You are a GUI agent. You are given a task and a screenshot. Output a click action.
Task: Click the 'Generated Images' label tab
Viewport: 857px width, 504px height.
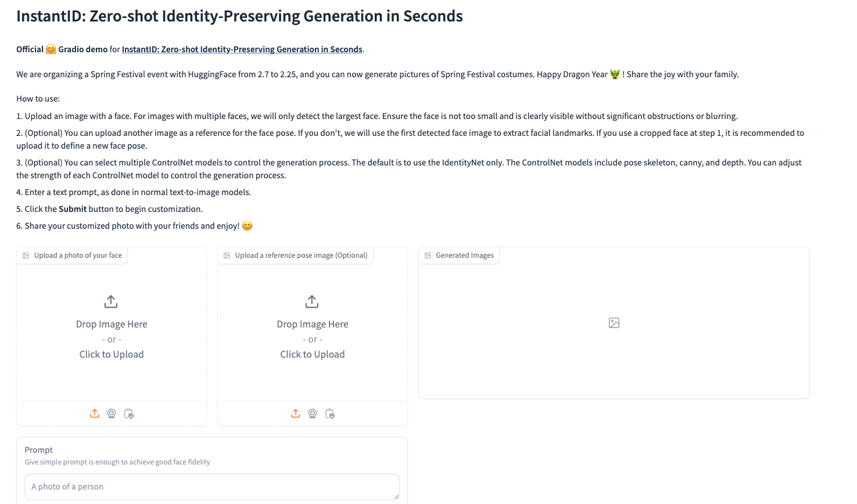pyautogui.click(x=464, y=255)
